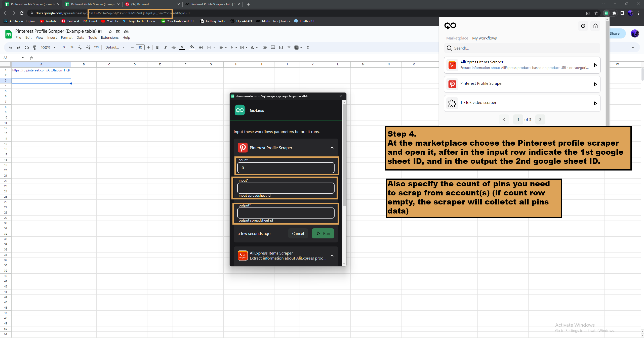Open horizontal align dropdown
Image resolution: width=644 pixels, height=338 pixels.
click(223, 48)
